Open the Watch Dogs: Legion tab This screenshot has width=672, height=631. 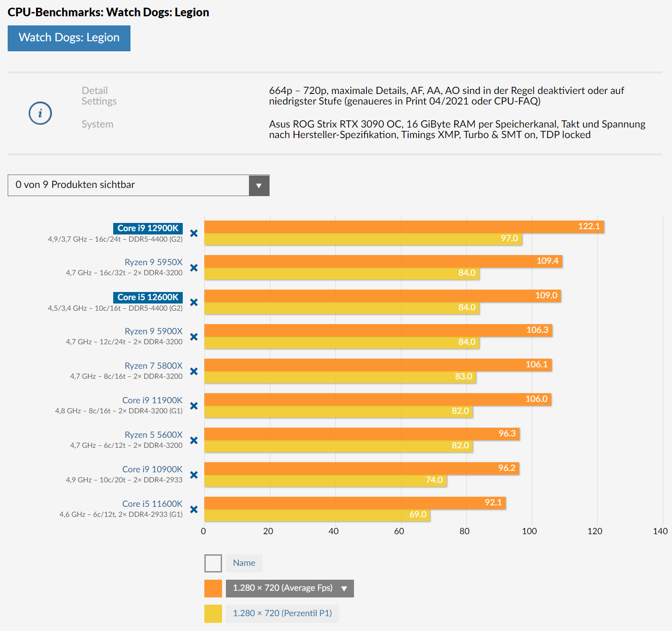pyautogui.click(x=69, y=38)
